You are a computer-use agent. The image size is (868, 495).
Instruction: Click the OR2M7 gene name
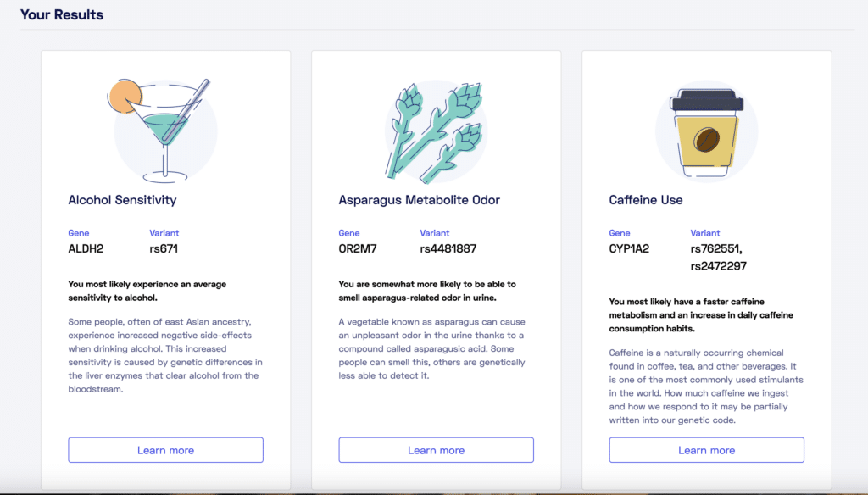pyautogui.click(x=356, y=249)
